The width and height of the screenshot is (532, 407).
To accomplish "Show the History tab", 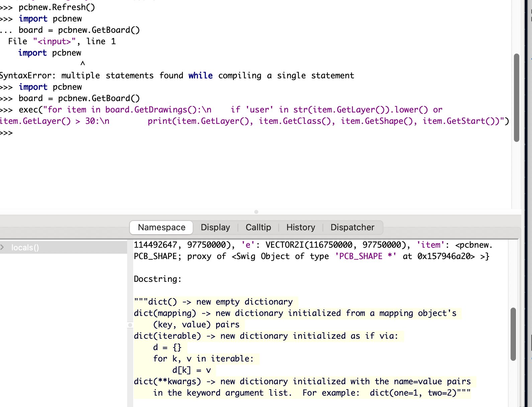I will pos(300,227).
